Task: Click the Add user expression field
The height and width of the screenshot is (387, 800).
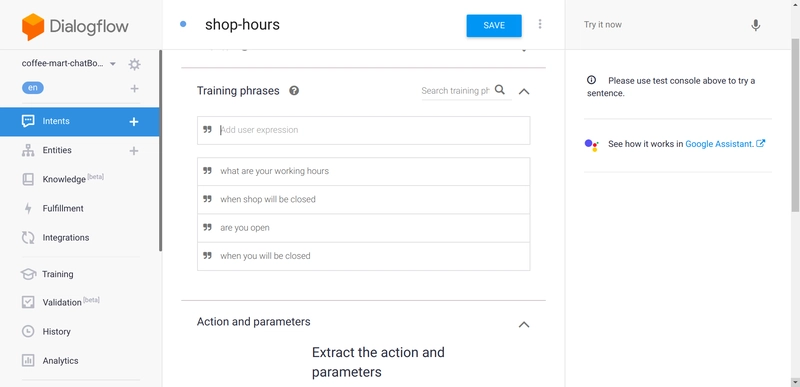Action: point(363,130)
